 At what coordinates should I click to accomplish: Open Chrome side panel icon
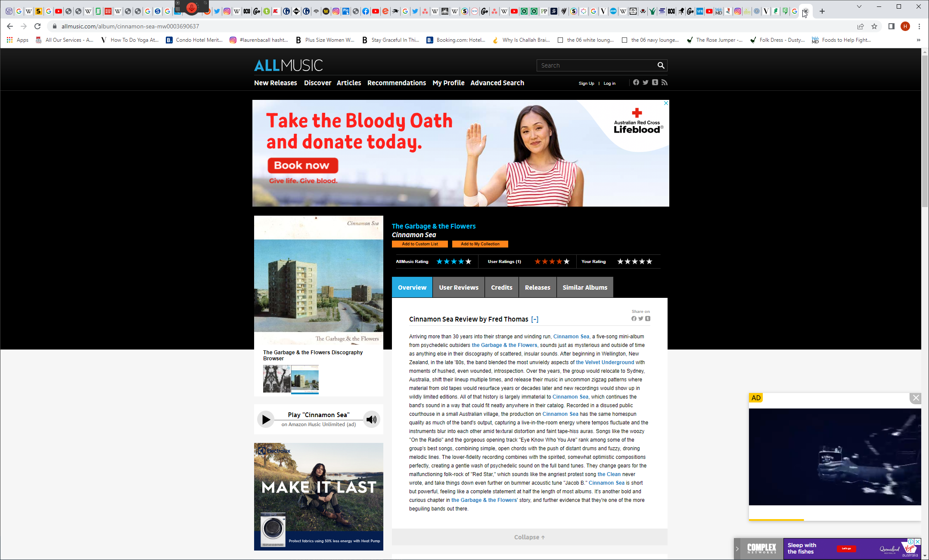(892, 26)
